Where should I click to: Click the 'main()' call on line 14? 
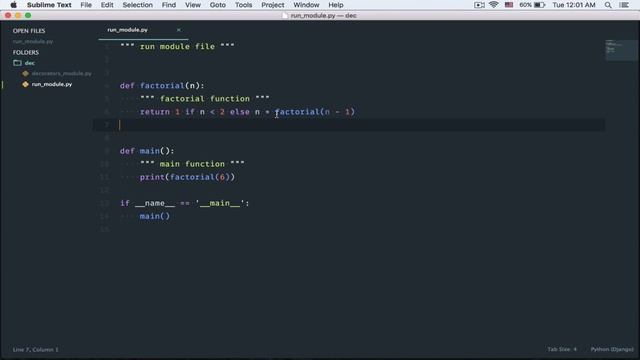(x=155, y=216)
